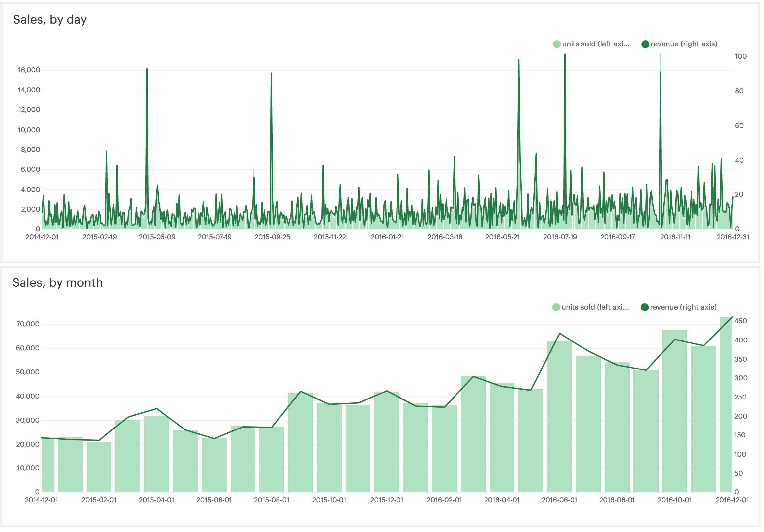The width and height of the screenshot is (764, 532).
Task: Click the 2015-07-19 date label
Action: click(x=215, y=237)
